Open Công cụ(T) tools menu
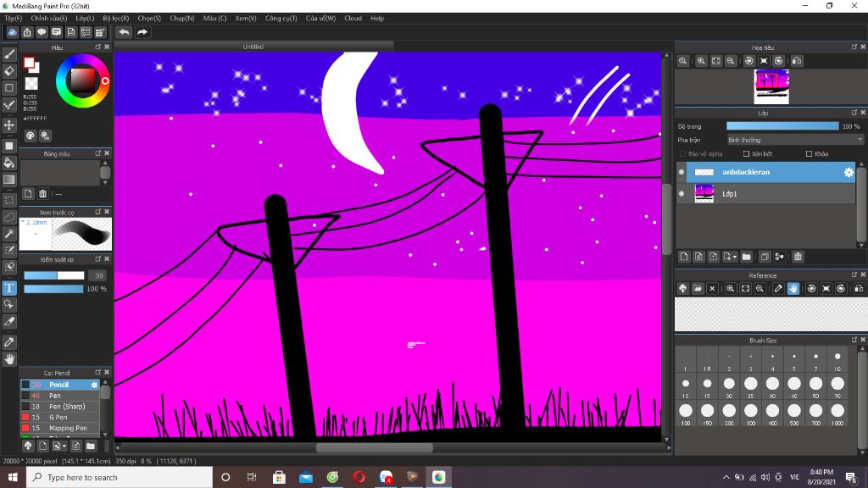The height and width of the screenshot is (488, 868). (281, 19)
